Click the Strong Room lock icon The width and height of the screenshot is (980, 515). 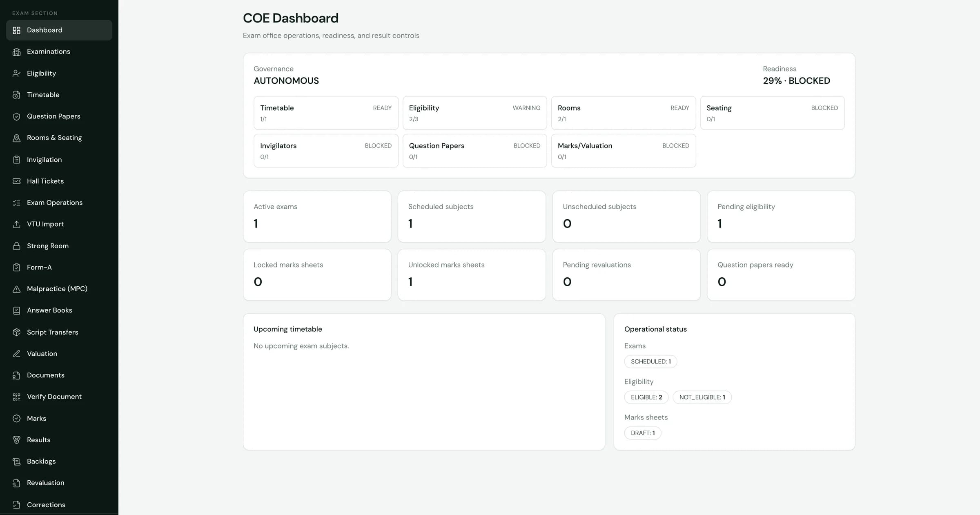point(16,246)
